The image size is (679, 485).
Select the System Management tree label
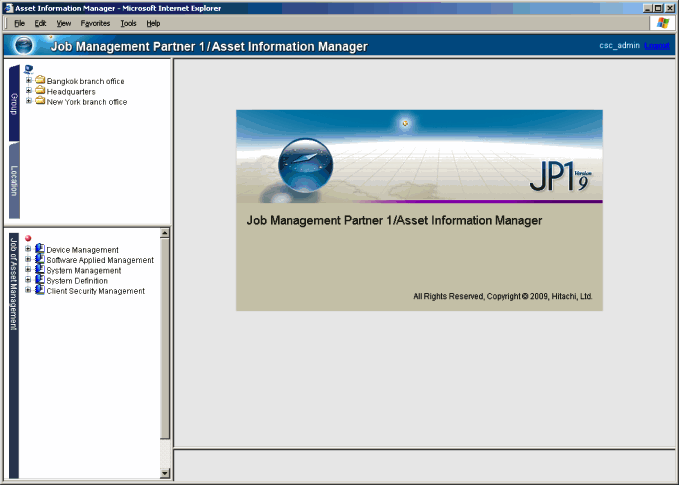tap(84, 271)
